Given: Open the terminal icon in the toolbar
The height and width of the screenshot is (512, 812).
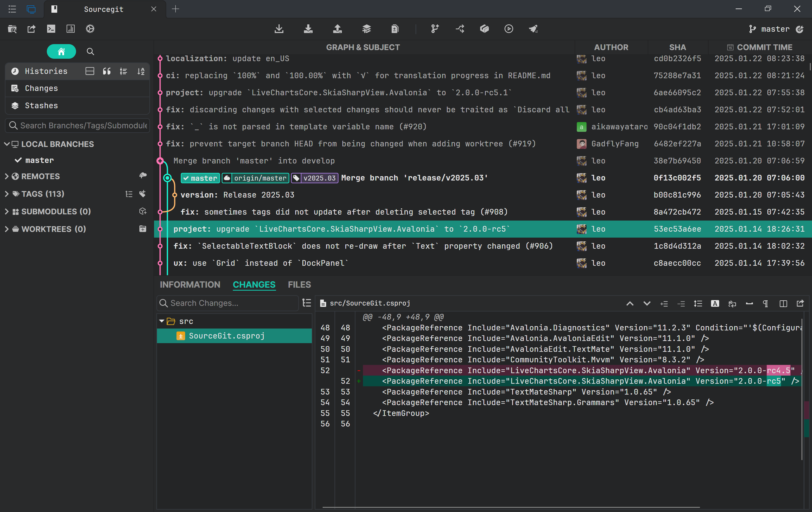Looking at the screenshot, I should [51, 29].
